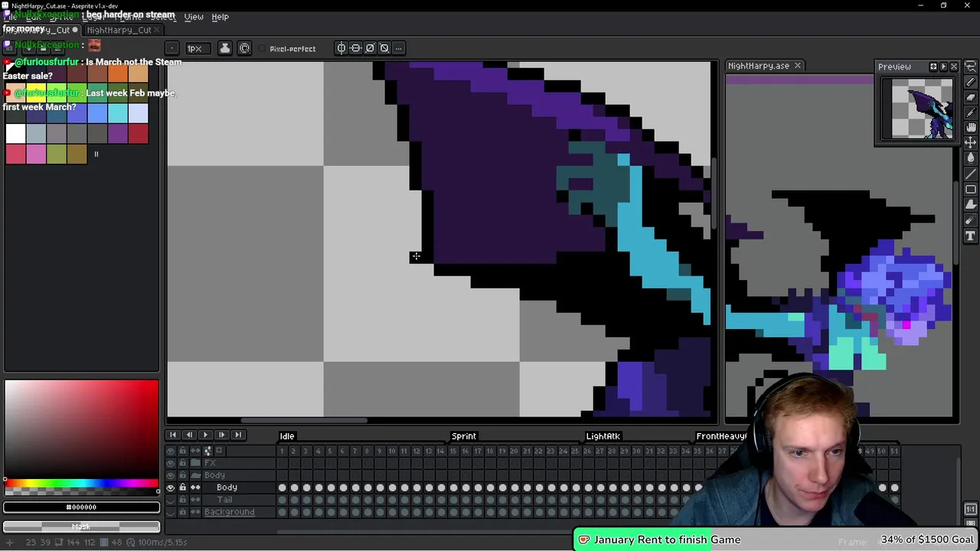Close the Preview window

click(954, 67)
